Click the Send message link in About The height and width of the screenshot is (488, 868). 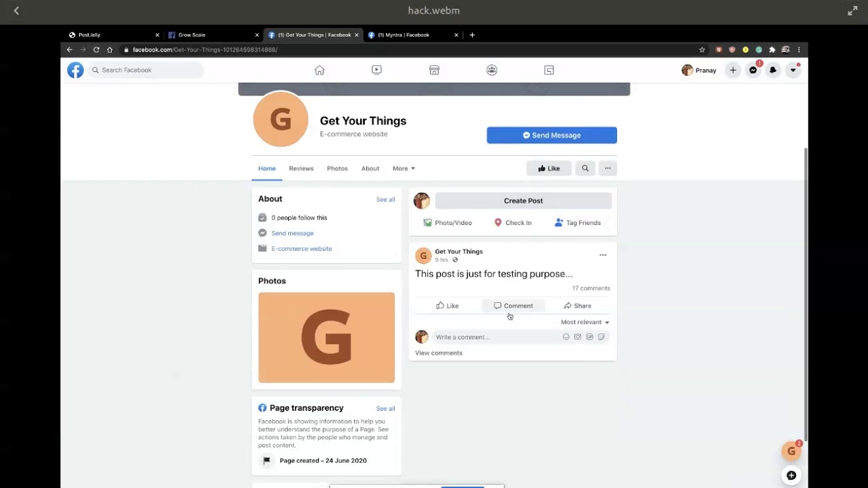click(x=292, y=233)
